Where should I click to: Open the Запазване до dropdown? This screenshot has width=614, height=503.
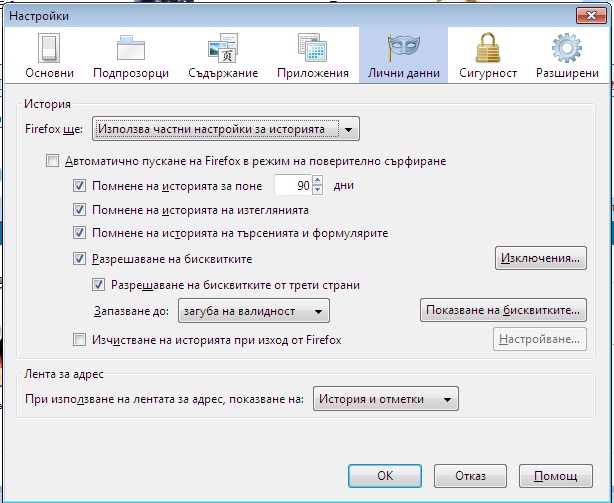tap(254, 311)
